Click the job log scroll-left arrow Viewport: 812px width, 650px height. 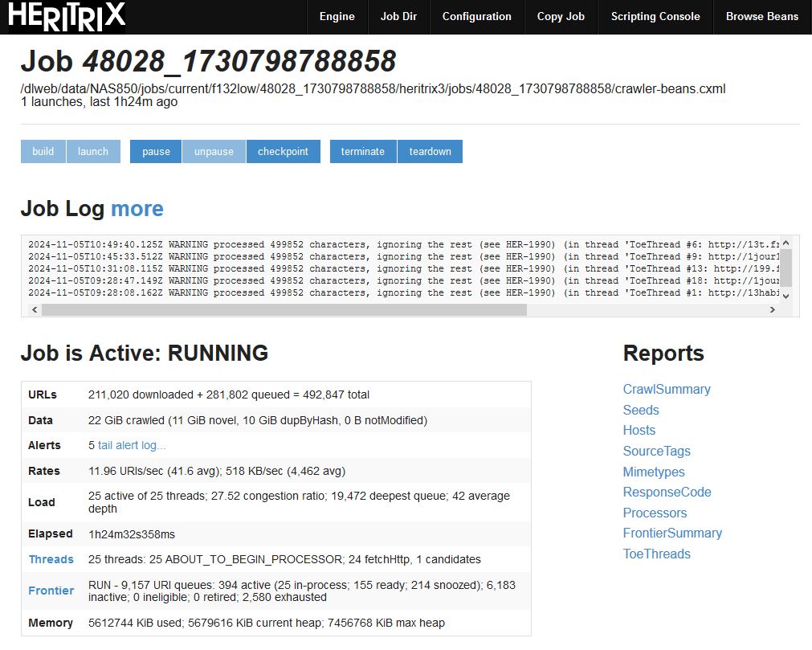coord(35,309)
